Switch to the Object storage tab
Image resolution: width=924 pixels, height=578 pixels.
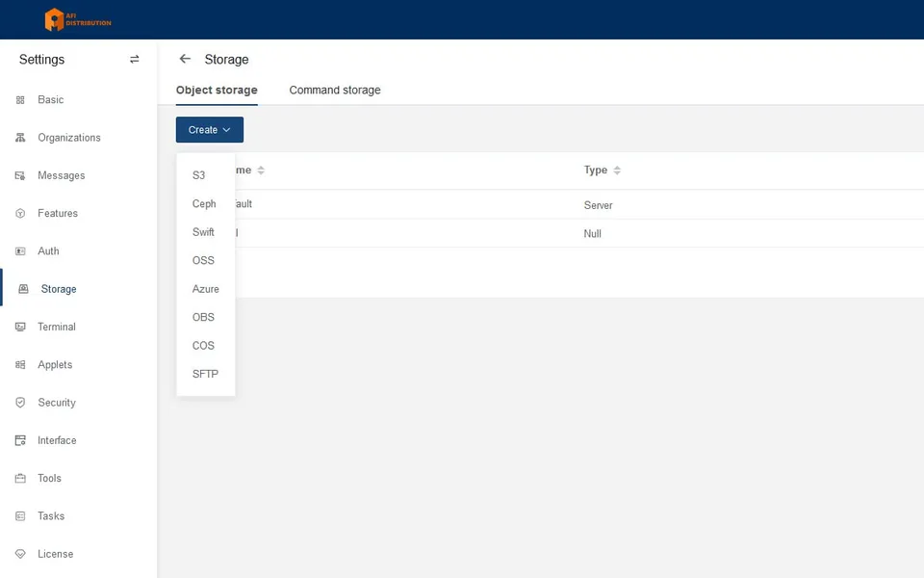(x=217, y=91)
